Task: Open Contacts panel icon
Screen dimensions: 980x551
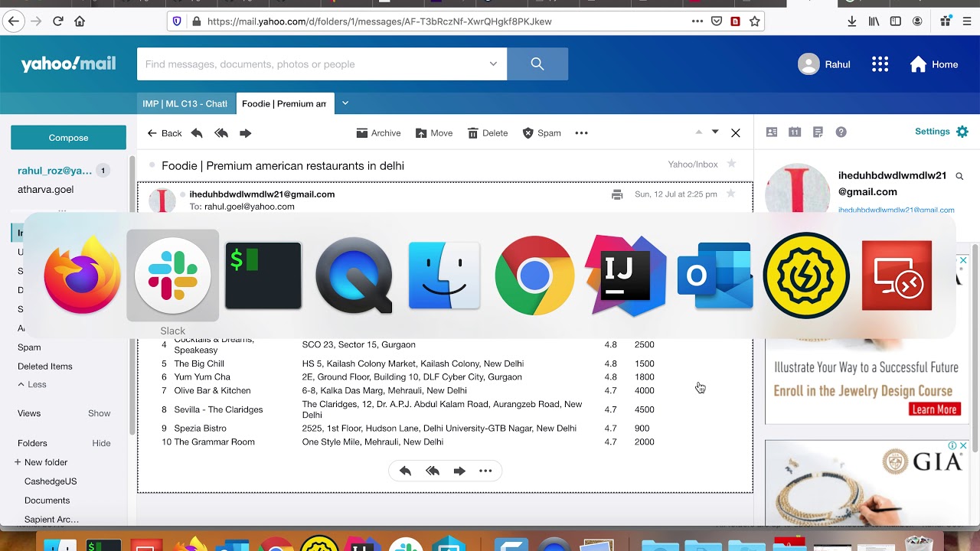Action: click(x=772, y=132)
